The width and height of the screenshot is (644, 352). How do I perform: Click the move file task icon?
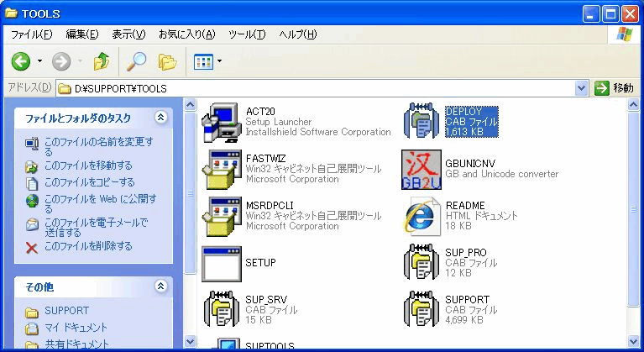[x=32, y=166]
